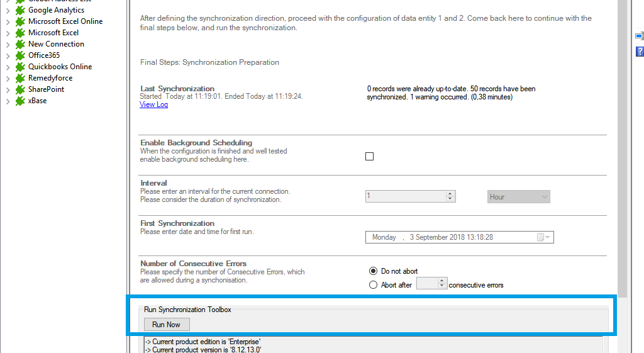Open the Hour interval unit dropdown

point(519,197)
